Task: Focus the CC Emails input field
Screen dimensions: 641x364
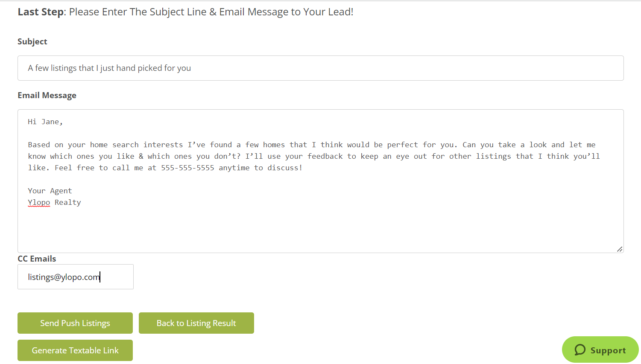Action: pos(76,277)
